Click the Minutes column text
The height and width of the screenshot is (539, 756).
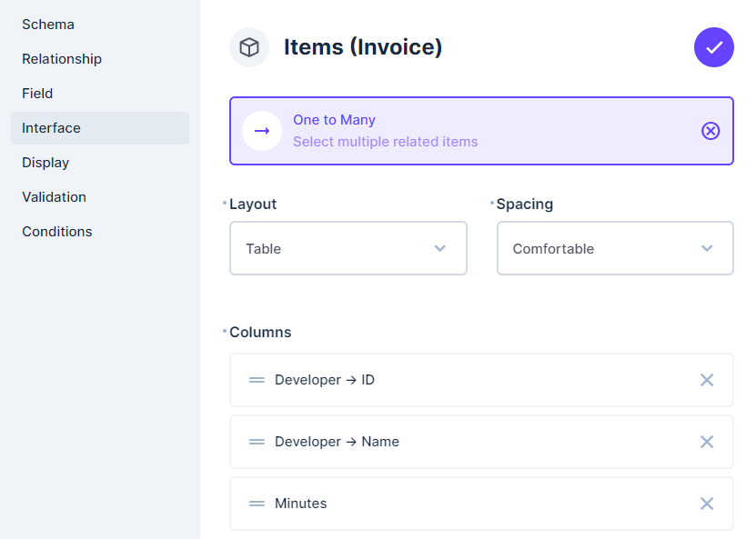pos(301,504)
